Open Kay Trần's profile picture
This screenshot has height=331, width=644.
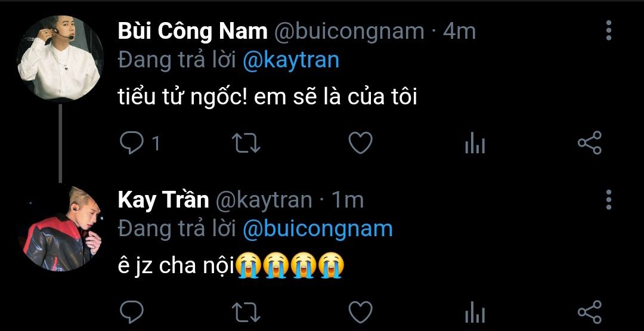tap(60, 228)
